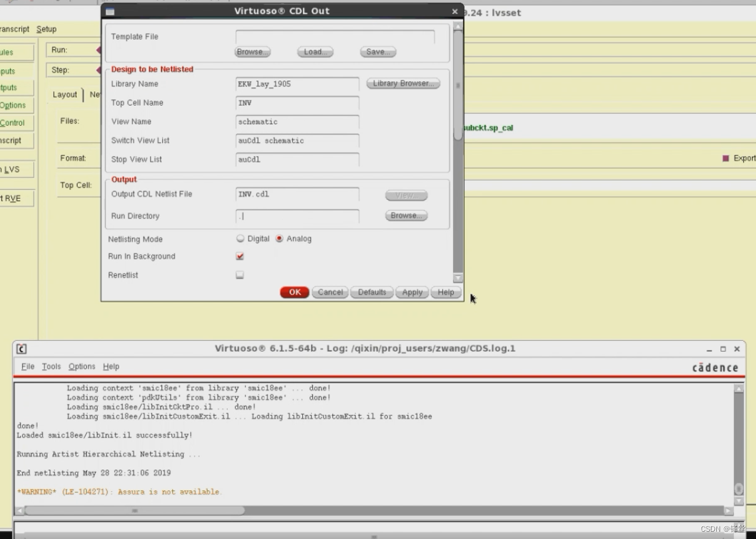The width and height of the screenshot is (756, 539).
Task: Click subckt.sp_cal file name
Action: coord(488,128)
